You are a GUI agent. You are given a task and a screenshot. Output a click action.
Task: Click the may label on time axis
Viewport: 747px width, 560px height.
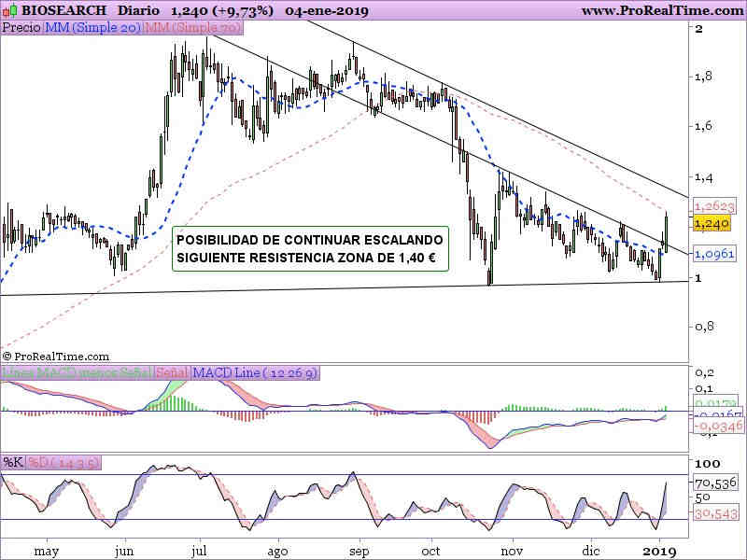[x=47, y=552]
